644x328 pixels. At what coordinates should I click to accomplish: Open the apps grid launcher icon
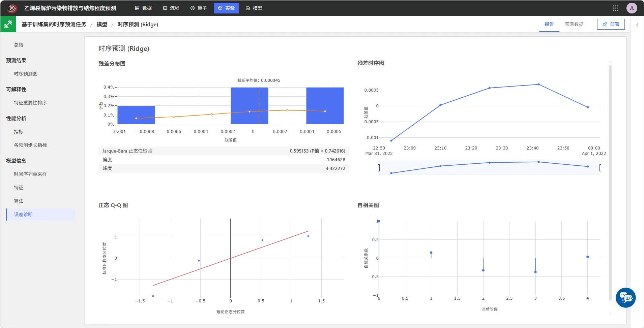click(616, 8)
